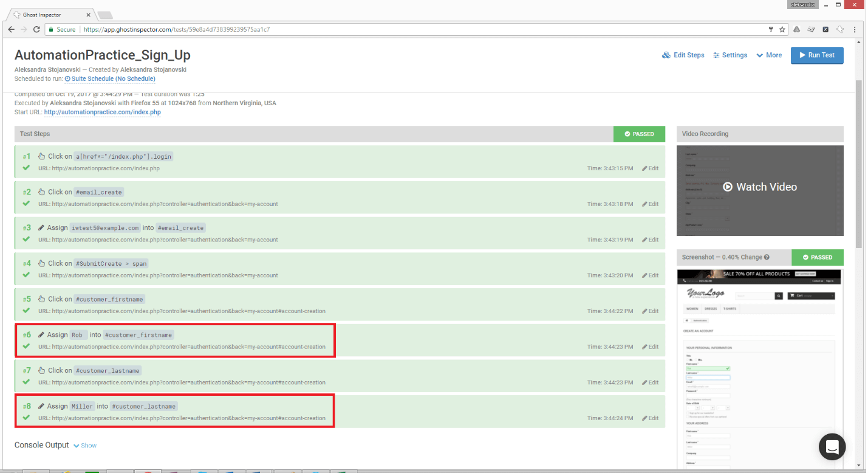Edit step #8 Assign Miller
Viewport: 868px width, 473px height.
pos(650,418)
